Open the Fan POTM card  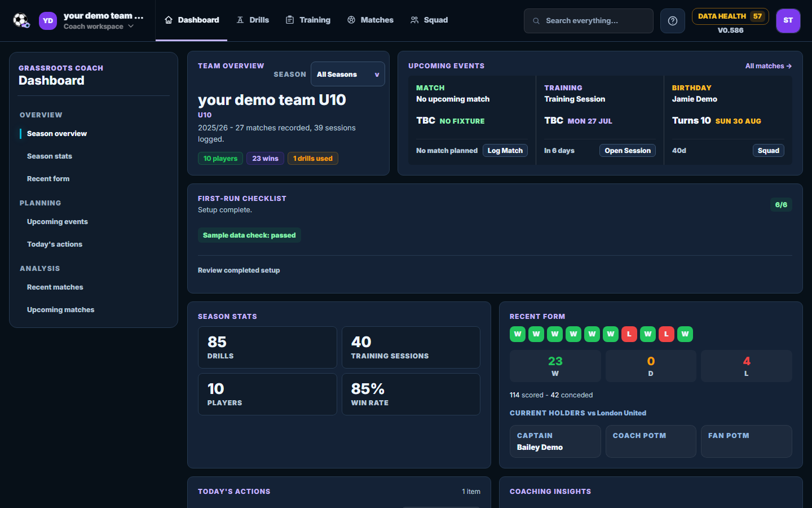(747, 441)
